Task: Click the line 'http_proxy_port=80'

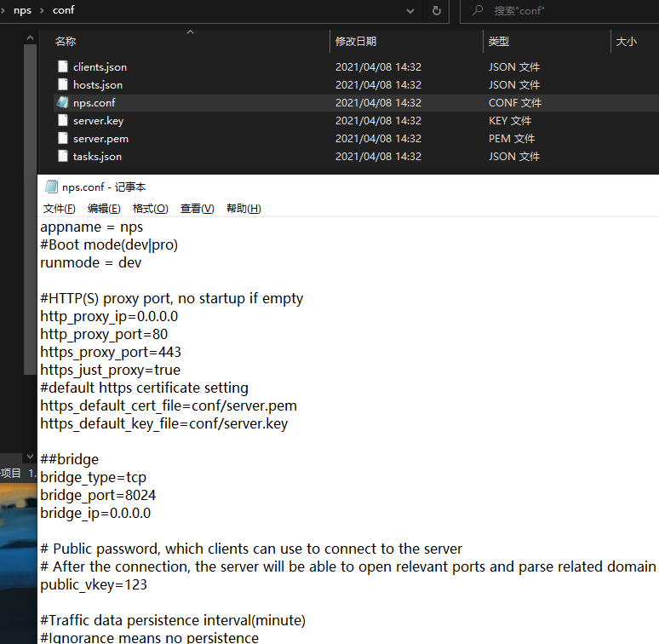Action: pos(104,334)
